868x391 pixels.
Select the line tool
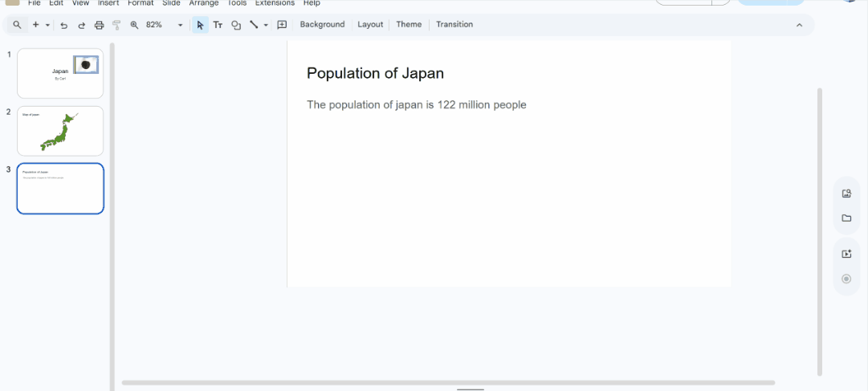[x=254, y=25]
